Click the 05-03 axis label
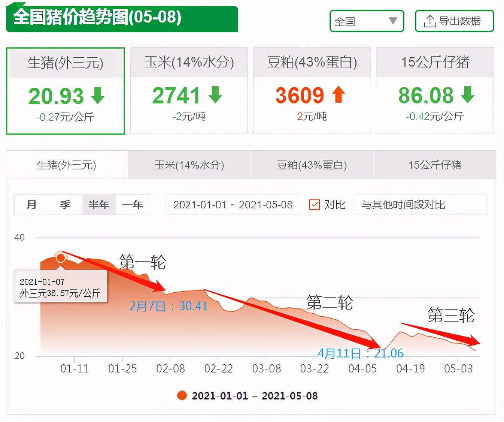Image resolution: width=504 pixels, height=422 pixels. click(x=458, y=369)
